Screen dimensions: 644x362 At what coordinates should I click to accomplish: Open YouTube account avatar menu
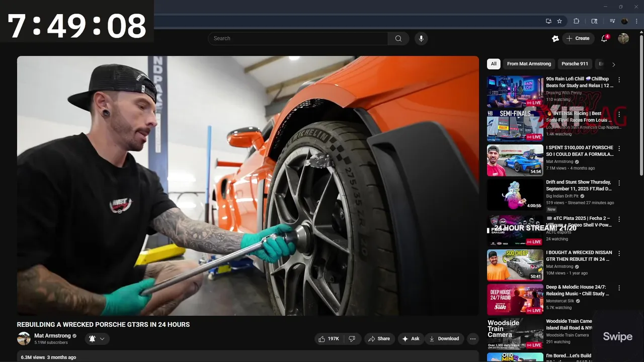tap(623, 38)
